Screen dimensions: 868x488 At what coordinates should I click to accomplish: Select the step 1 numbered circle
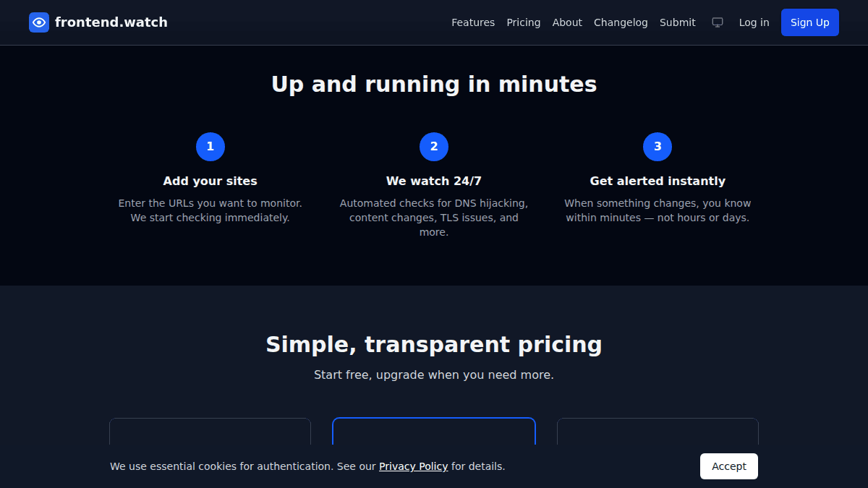tap(210, 147)
